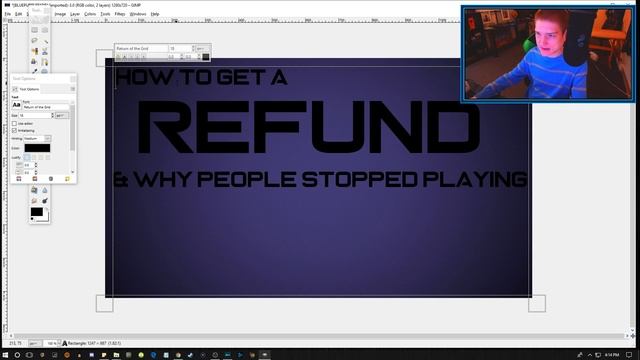The width and height of the screenshot is (640, 360).
Task: Open the Image menu
Action: (60, 14)
